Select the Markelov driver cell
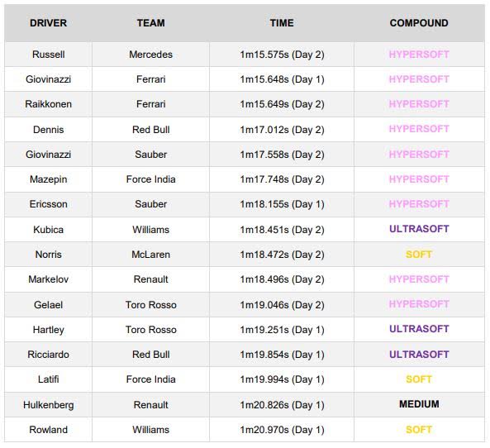 48,279
